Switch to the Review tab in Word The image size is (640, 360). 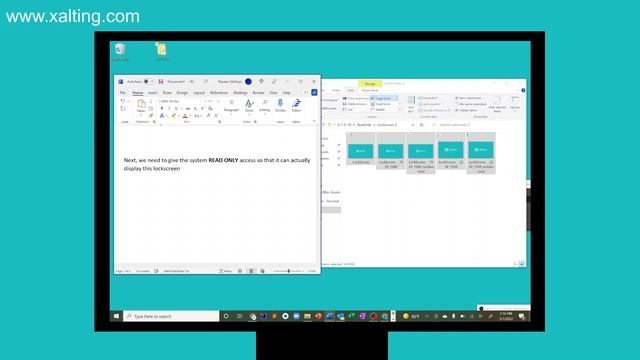pos(258,93)
